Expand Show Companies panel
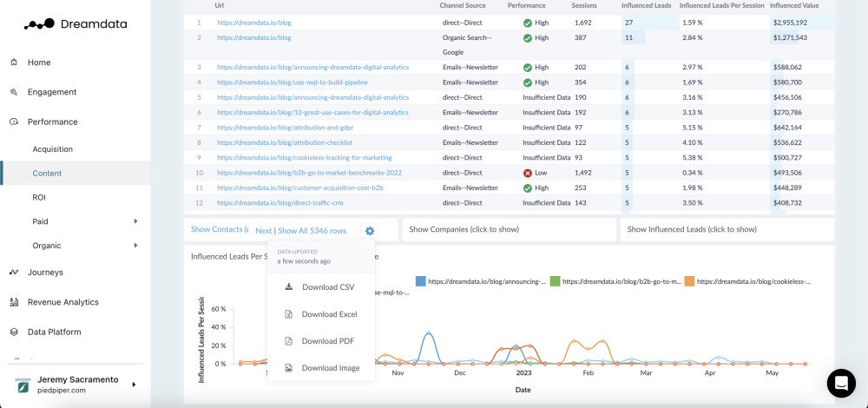Image resolution: width=868 pixels, height=408 pixels. pos(509,229)
